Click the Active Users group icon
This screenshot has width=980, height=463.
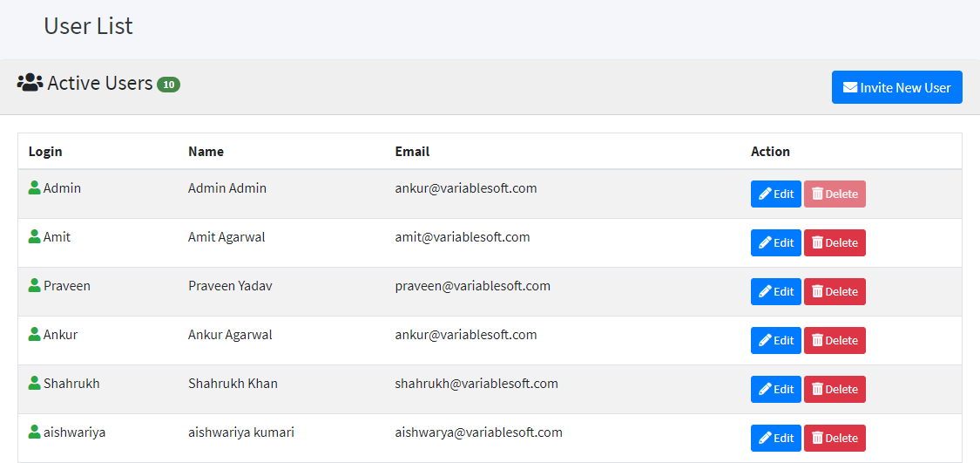30,83
